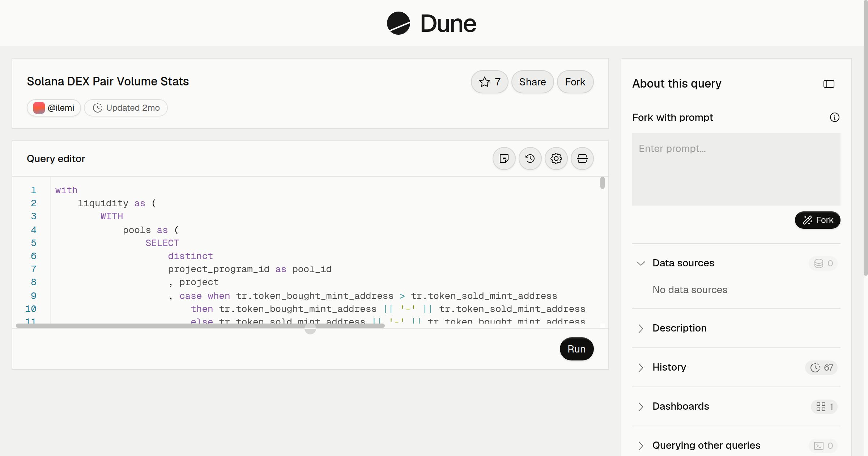Open the Share button
The height and width of the screenshot is (456, 868).
(532, 82)
